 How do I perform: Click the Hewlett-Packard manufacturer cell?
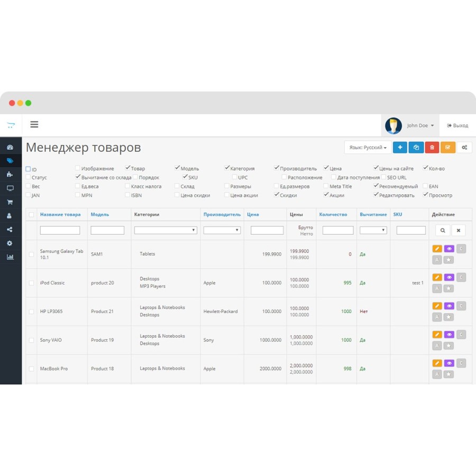(221, 311)
